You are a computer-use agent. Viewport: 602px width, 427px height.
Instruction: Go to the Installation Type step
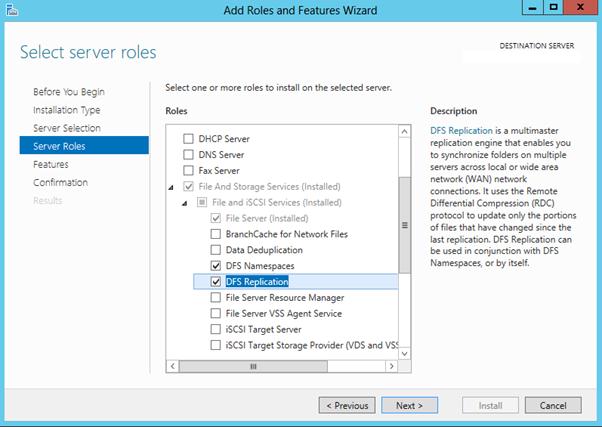[66, 110]
